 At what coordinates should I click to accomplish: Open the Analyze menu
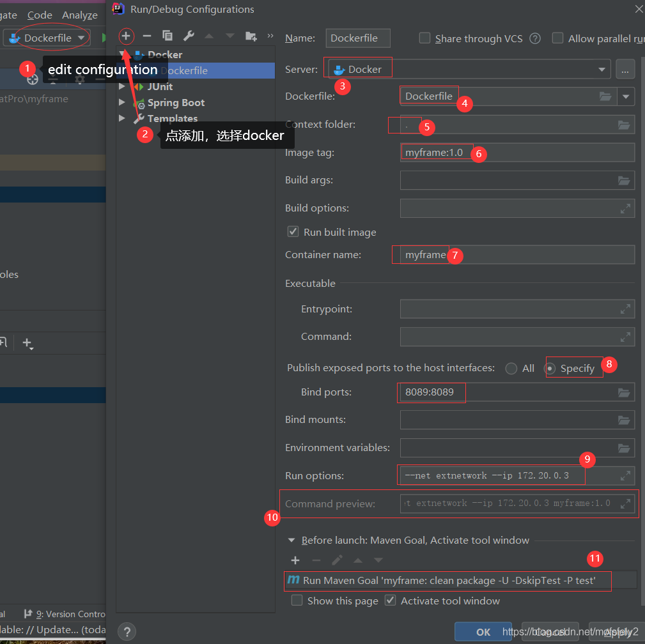pyautogui.click(x=80, y=15)
